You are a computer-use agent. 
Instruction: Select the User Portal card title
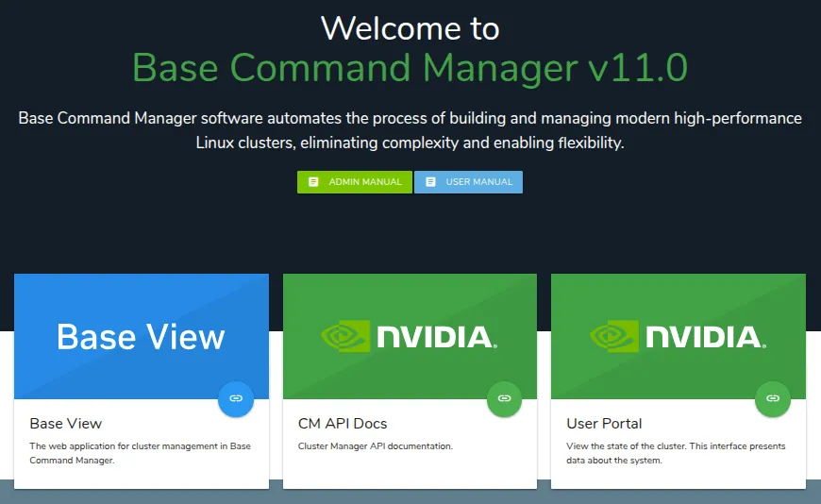[604, 424]
